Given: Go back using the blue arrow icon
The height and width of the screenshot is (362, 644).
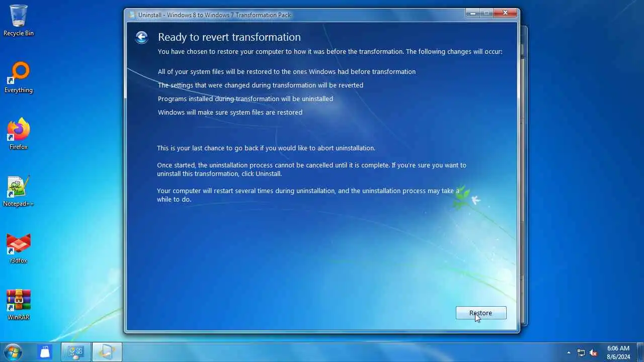Looking at the screenshot, I should click(141, 37).
